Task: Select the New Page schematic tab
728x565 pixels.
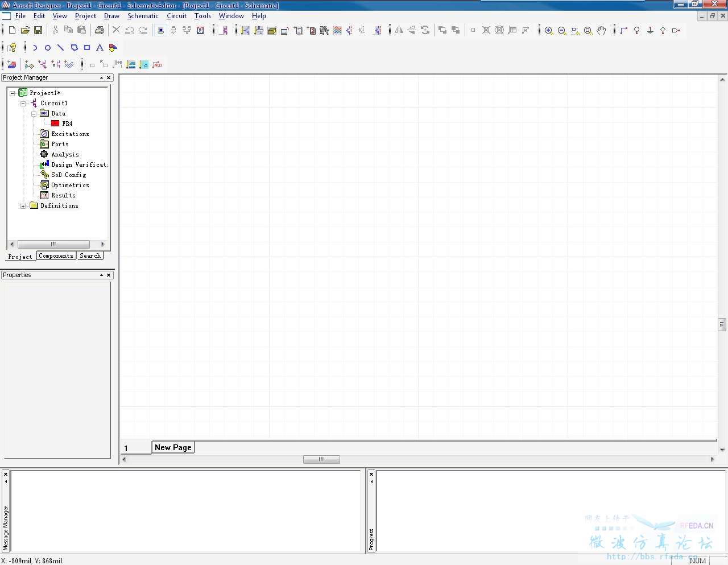Action: [x=173, y=447]
